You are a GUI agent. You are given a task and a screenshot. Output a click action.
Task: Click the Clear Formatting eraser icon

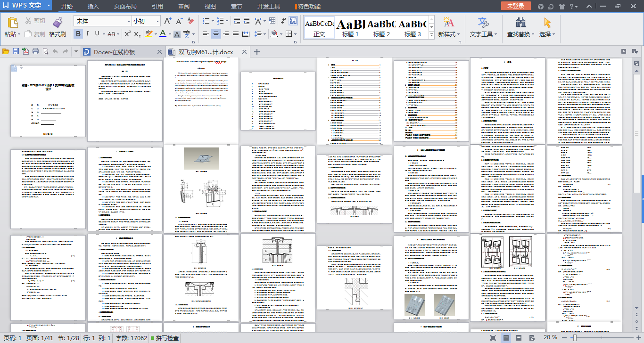(x=190, y=21)
